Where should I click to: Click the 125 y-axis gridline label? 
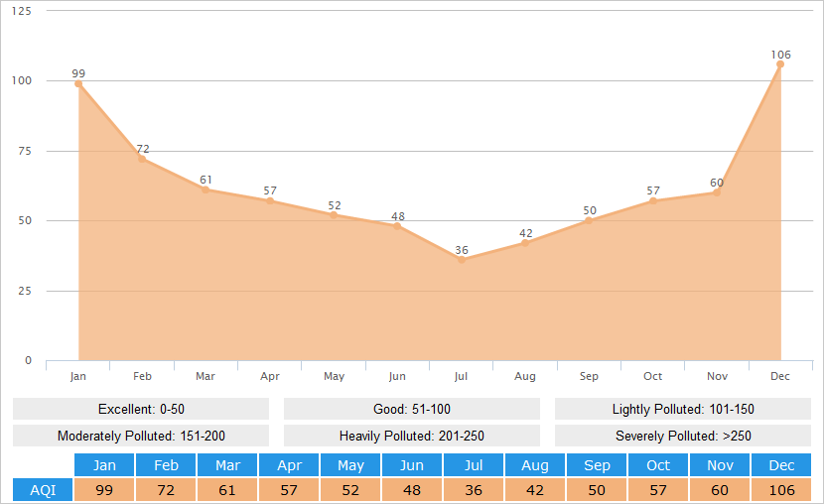coord(22,11)
